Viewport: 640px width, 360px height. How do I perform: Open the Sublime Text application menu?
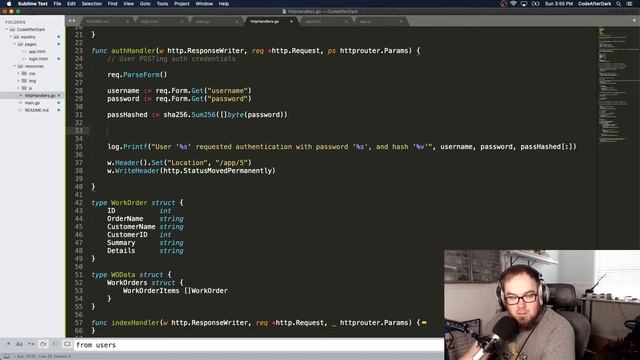point(33,4)
